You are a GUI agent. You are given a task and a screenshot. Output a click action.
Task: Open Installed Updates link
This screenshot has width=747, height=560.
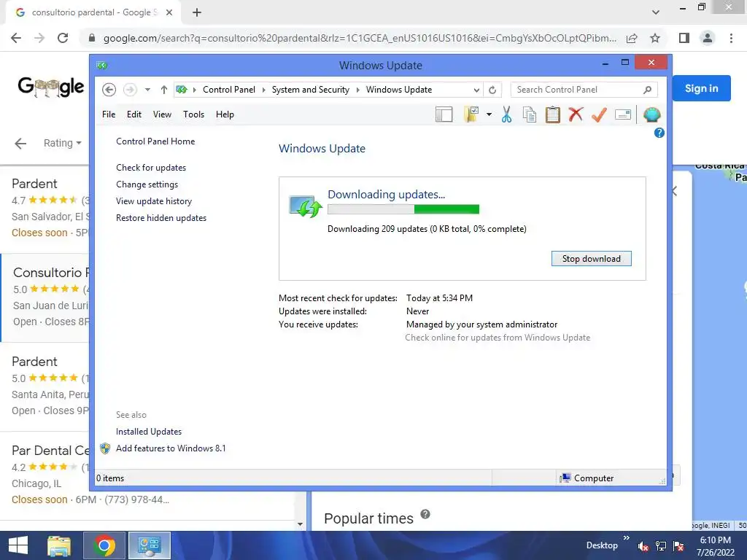[x=149, y=432]
